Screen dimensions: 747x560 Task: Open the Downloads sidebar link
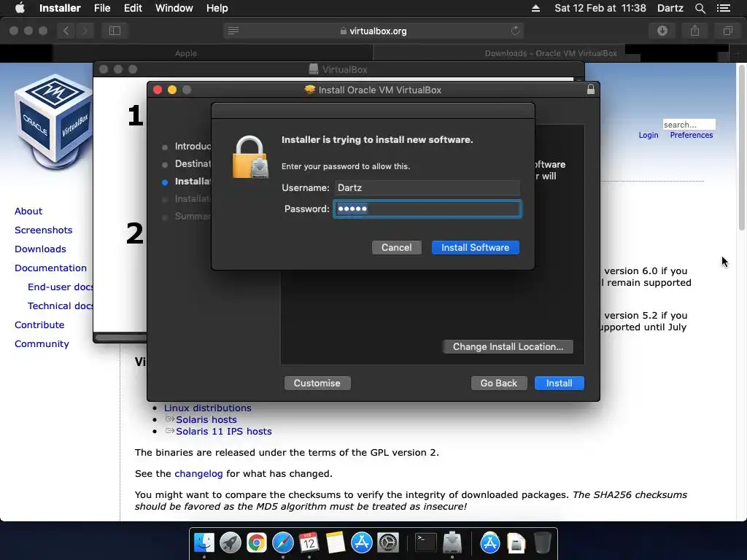(40, 249)
